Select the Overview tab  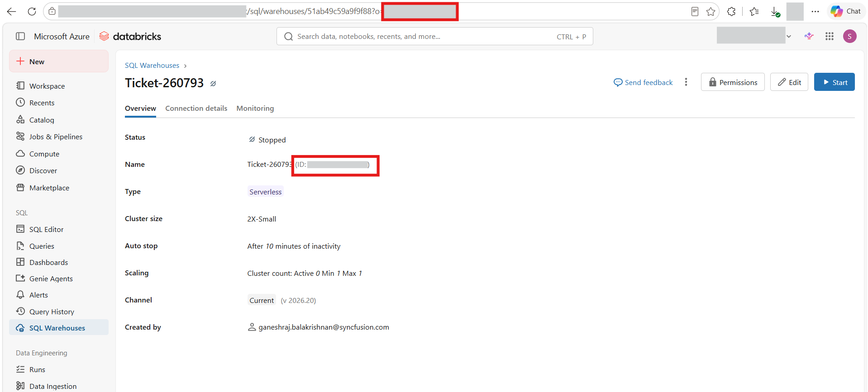pyautogui.click(x=140, y=109)
